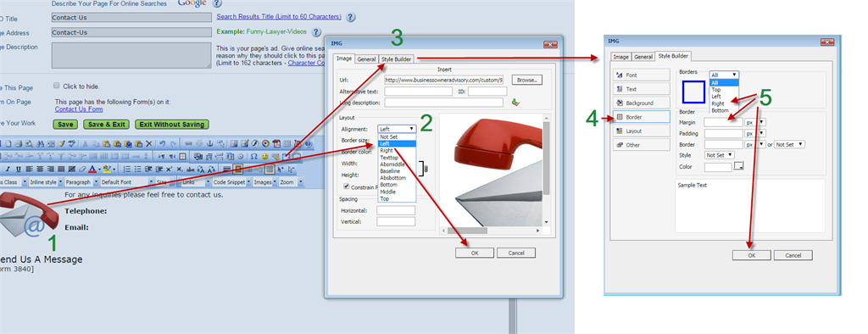The height and width of the screenshot is (334, 868).
Task: Toggle the Click to hide checkbox
Action: tap(57, 86)
